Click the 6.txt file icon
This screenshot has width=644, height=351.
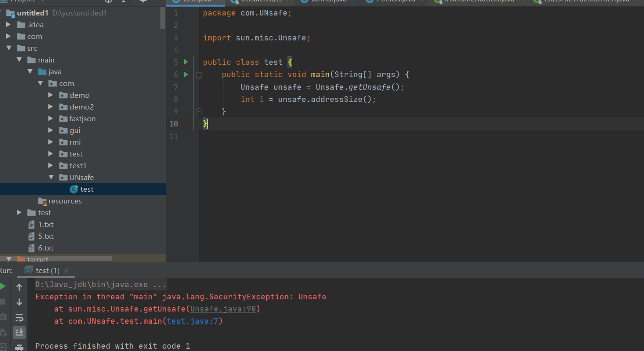[32, 248]
